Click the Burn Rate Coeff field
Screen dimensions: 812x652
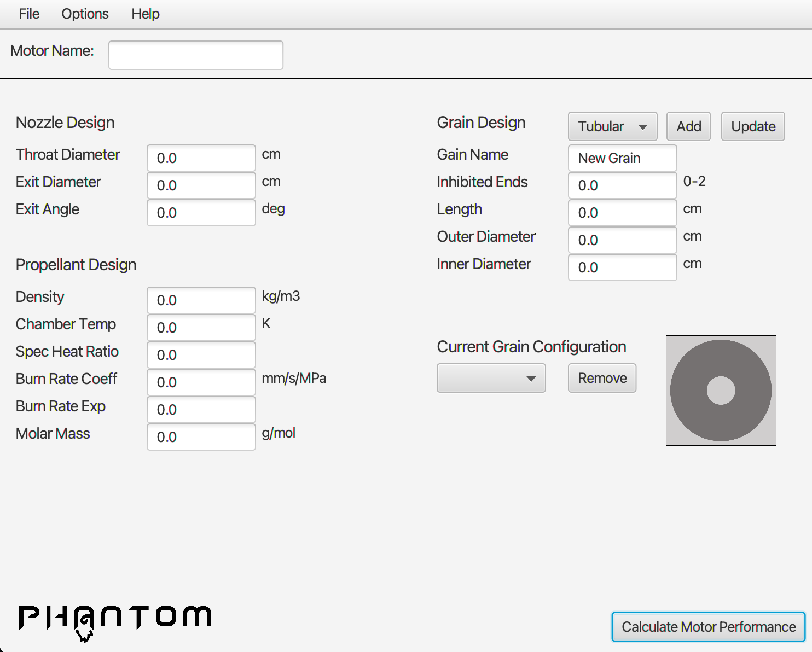[x=201, y=382]
